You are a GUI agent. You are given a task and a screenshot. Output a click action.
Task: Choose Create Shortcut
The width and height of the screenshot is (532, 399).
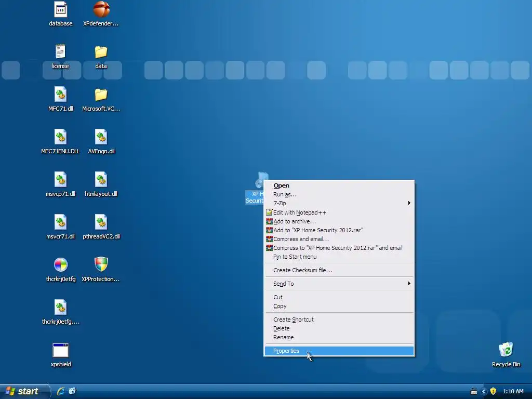tap(339, 320)
